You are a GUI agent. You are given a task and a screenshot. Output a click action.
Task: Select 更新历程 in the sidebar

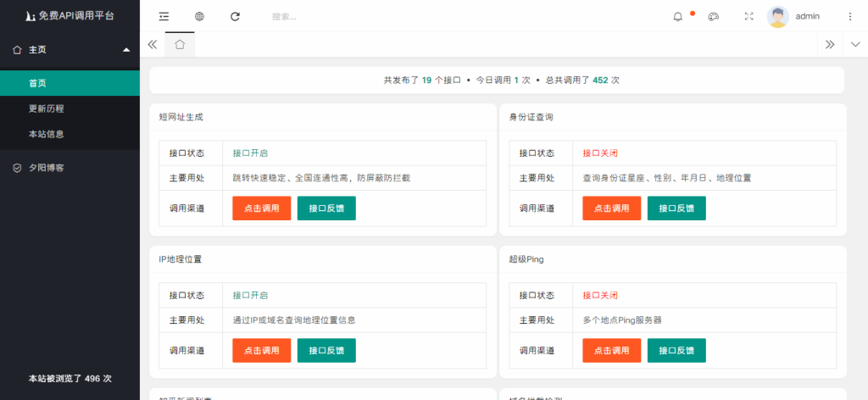[47, 108]
